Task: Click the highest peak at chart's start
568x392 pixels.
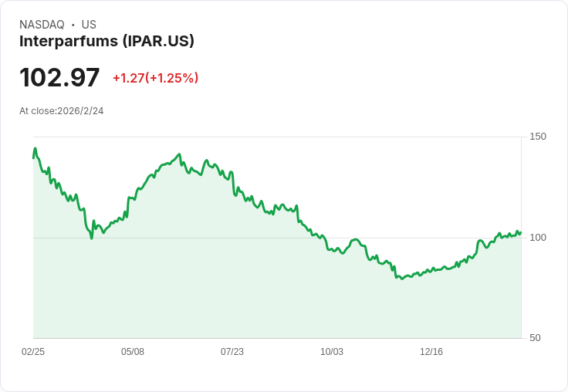Action: point(35,148)
